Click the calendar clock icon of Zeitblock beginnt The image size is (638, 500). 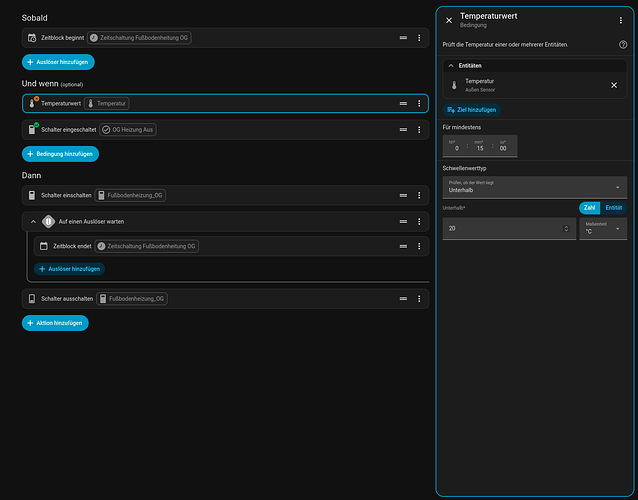(x=32, y=38)
